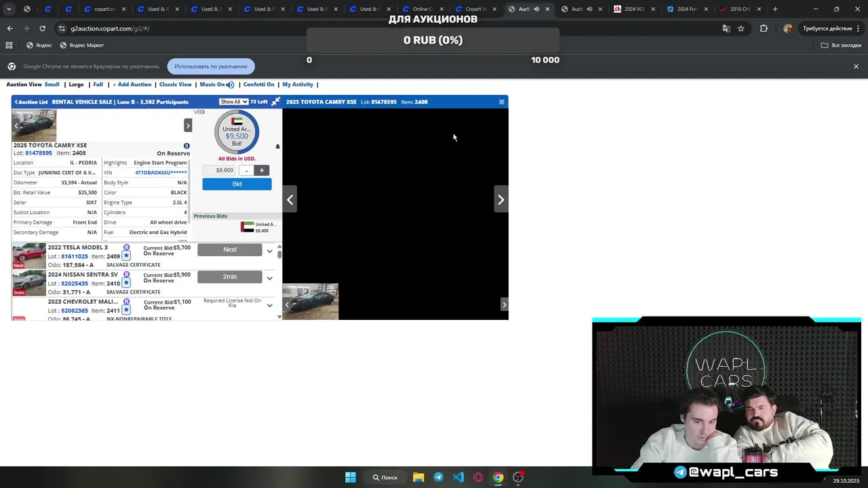
Task: Star the 2023 Chevrolet Malibu lot
Action: click(x=126, y=310)
